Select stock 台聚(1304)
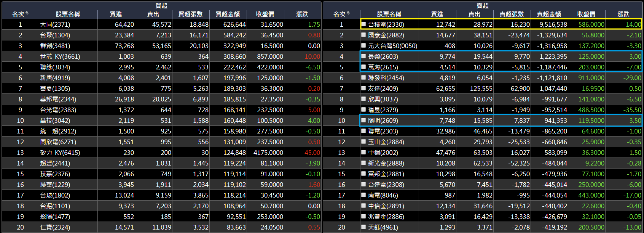644x233 pixels. click(x=55, y=35)
